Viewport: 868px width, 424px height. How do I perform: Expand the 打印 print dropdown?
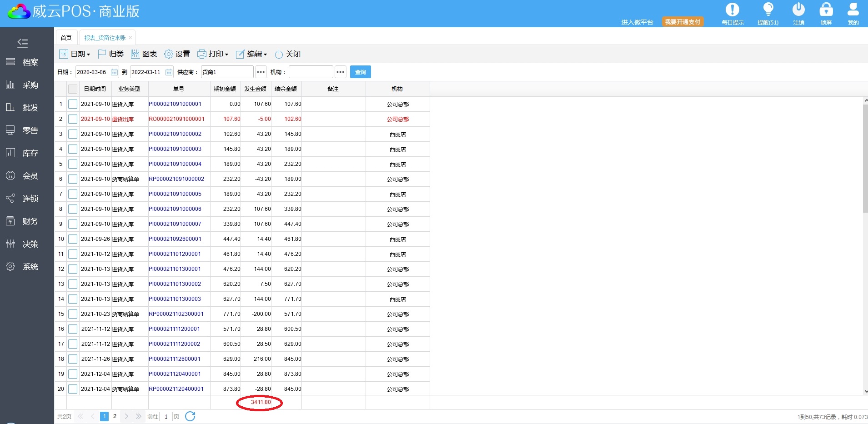coord(213,54)
